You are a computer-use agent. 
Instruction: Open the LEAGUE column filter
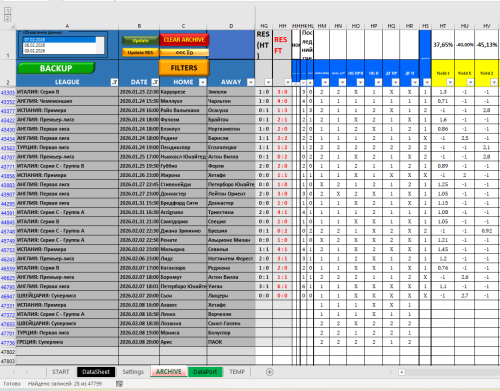[114, 82]
